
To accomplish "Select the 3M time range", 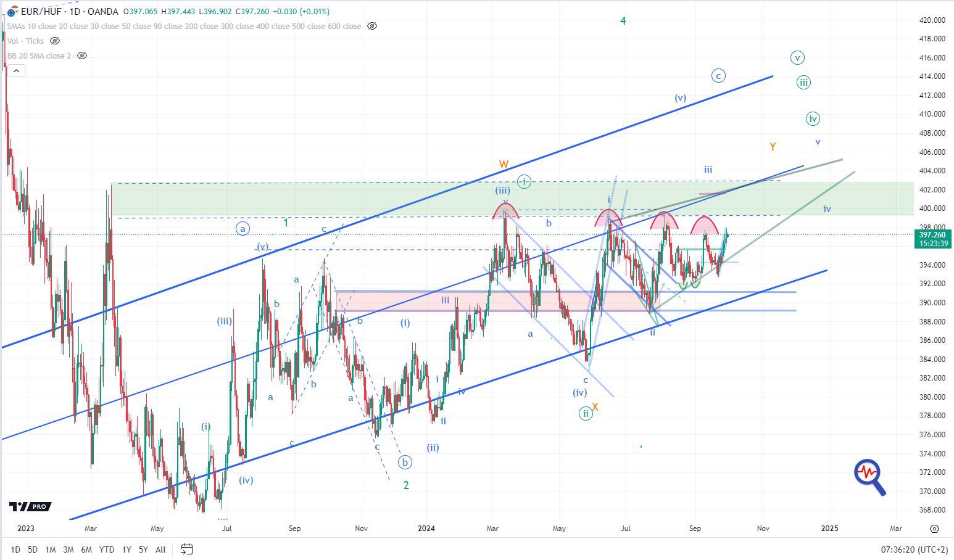I will point(68,549).
